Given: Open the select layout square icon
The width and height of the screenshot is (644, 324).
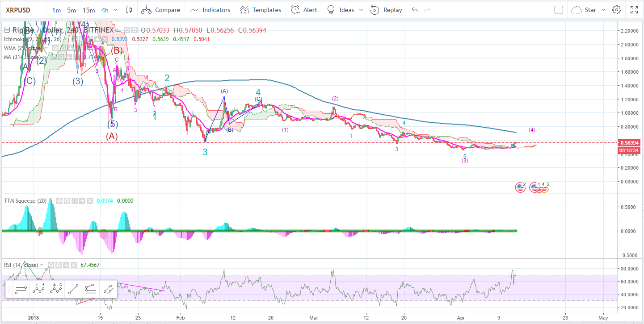Looking at the screenshot, I should (559, 10).
